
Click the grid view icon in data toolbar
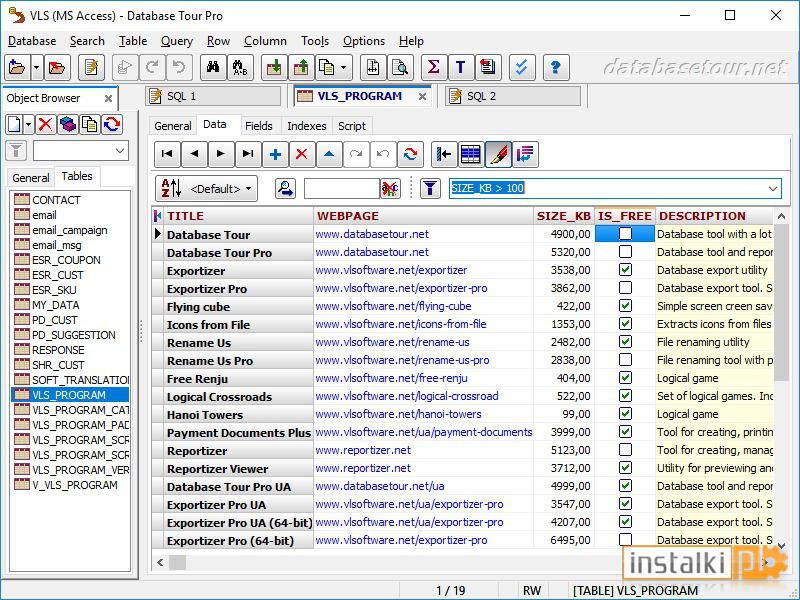click(x=470, y=154)
